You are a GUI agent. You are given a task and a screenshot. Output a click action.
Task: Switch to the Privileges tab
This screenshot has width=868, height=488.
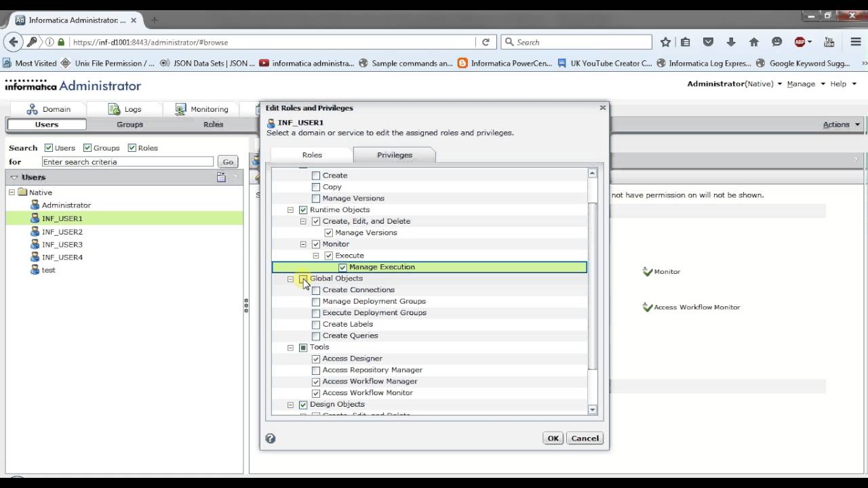pyautogui.click(x=394, y=155)
